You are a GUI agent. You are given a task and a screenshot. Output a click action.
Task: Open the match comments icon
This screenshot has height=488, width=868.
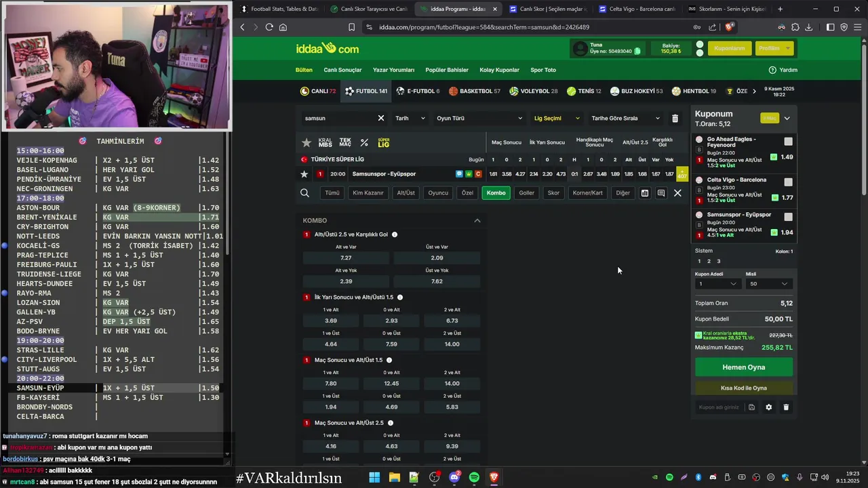pos(661,193)
